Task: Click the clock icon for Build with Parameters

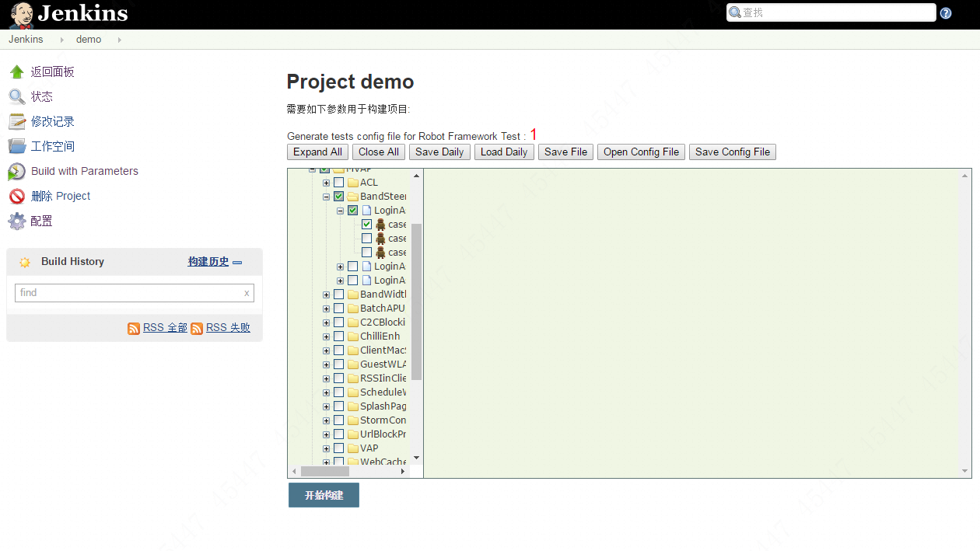Action: pos(16,172)
